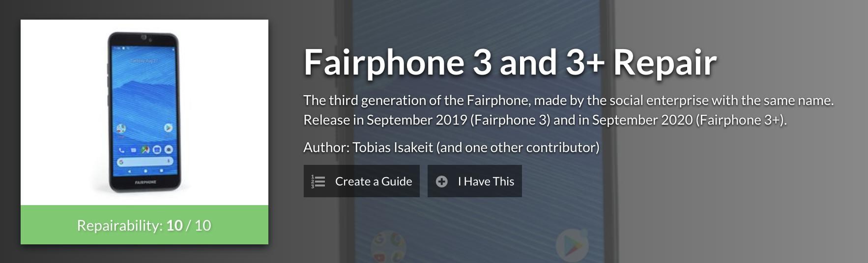Click the Fairphone 3 product thumbnail image
This screenshot has width=868, height=263.
tap(145, 112)
